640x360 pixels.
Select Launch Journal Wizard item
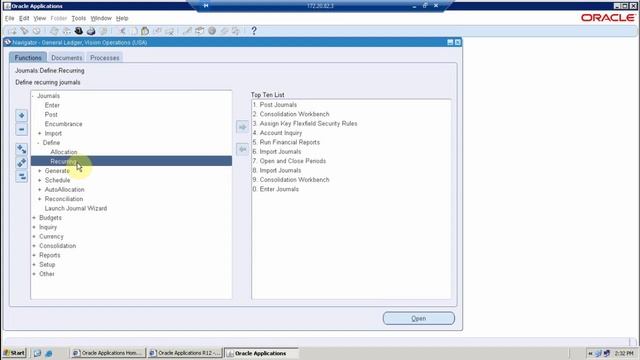click(76, 209)
